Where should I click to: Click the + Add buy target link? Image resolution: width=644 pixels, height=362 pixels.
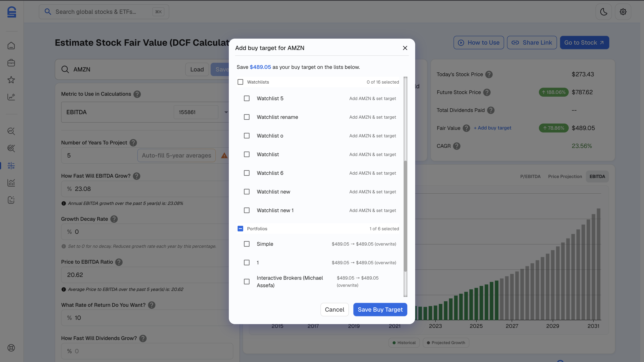point(492,128)
